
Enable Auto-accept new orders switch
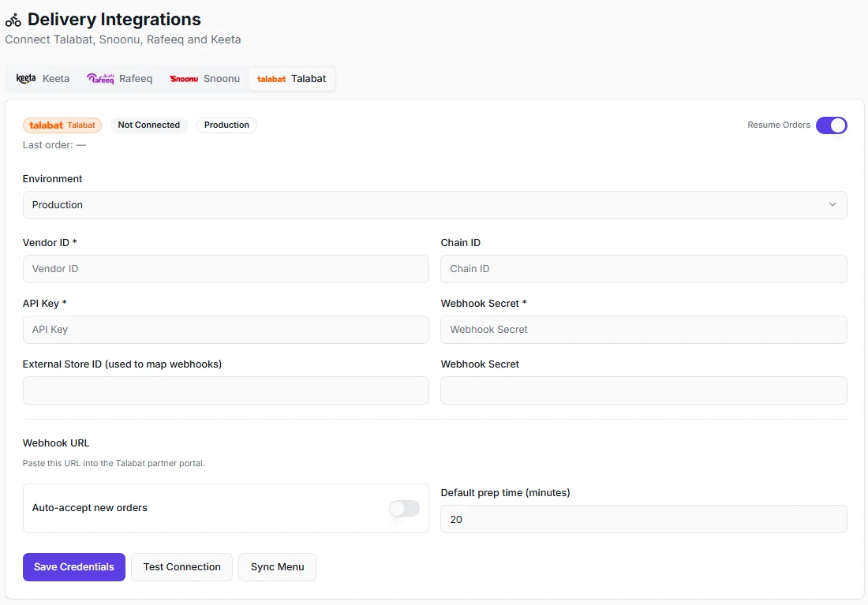coord(404,508)
